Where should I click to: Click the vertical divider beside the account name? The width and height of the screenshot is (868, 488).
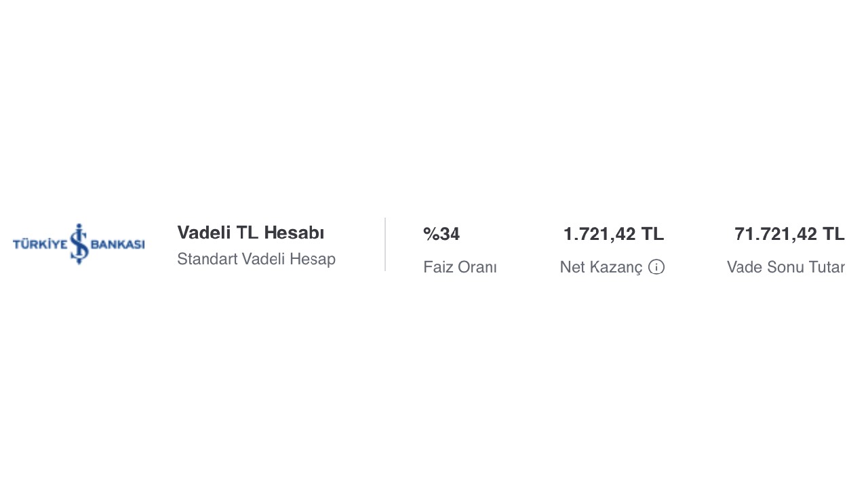385,244
